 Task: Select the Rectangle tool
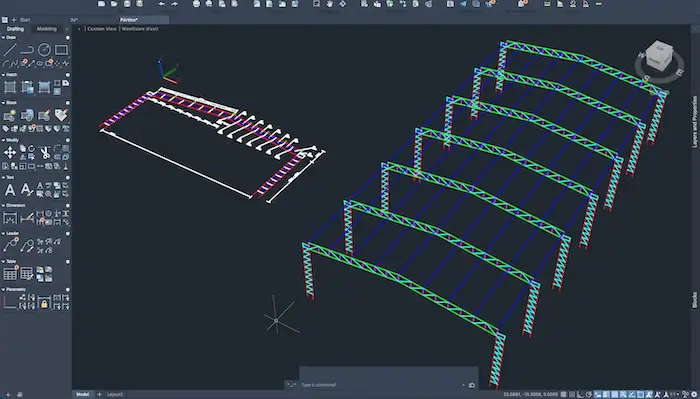(x=61, y=50)
